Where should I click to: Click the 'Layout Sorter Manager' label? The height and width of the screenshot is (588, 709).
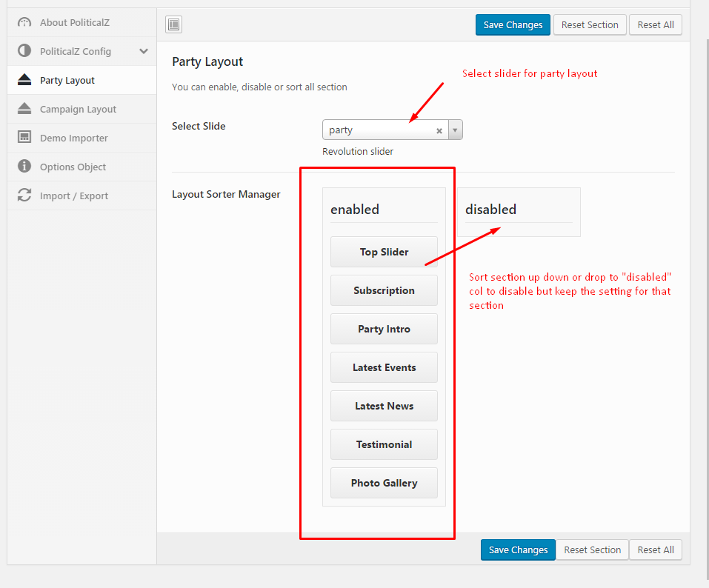pyautogui.click(x=226, y=194)
